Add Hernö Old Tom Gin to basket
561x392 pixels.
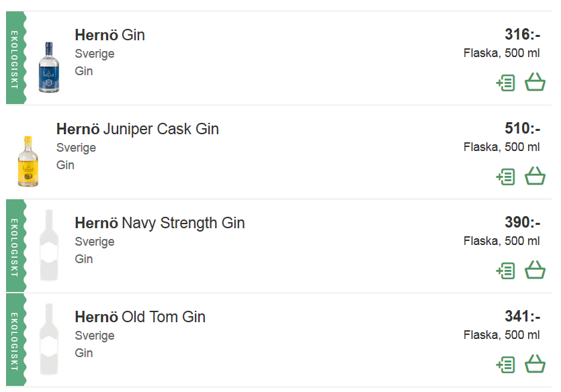(x=535, y=364)
